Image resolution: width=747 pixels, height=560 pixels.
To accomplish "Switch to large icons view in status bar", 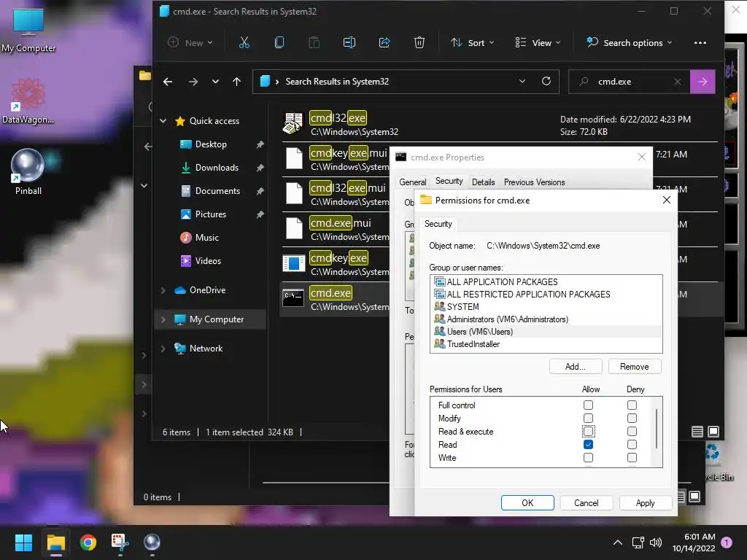I will (713, 432).
